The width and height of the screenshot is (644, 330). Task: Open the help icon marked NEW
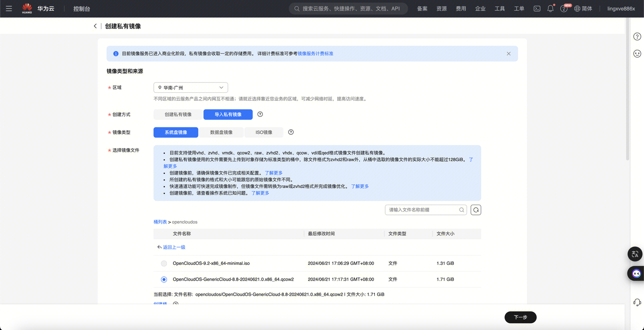click(x=564, y=9)
